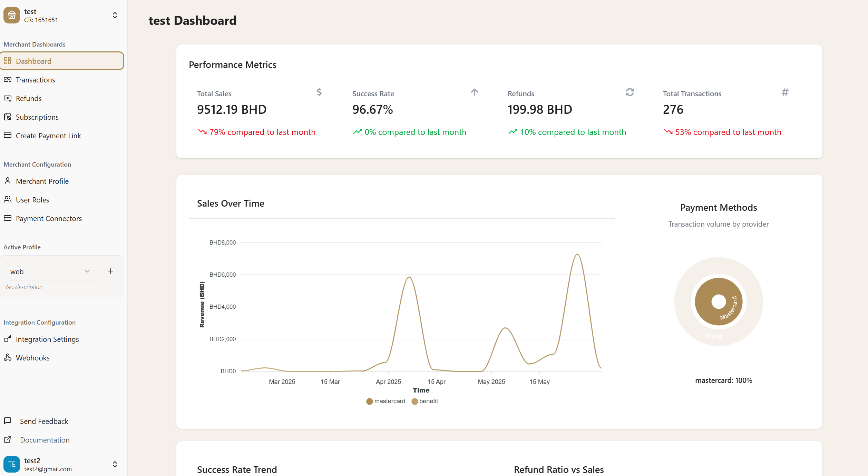Click the Webhooks icon in the sidebar

(x=8, y=357)
